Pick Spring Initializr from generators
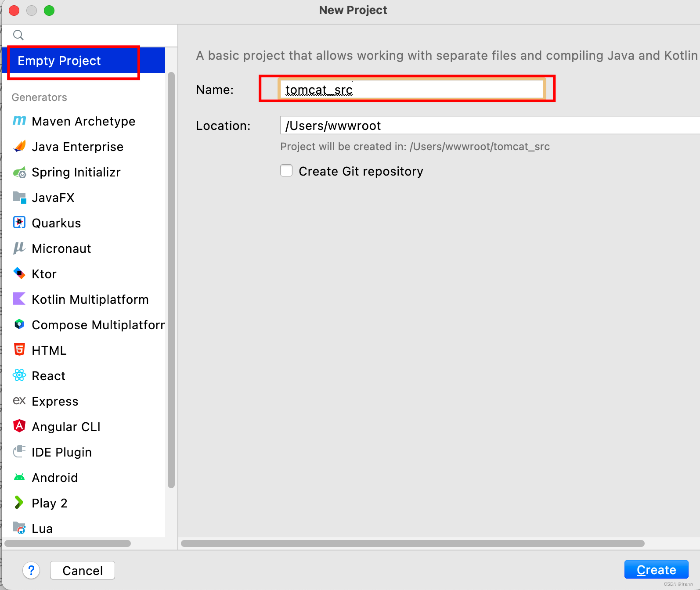 [x=76, y=172]
